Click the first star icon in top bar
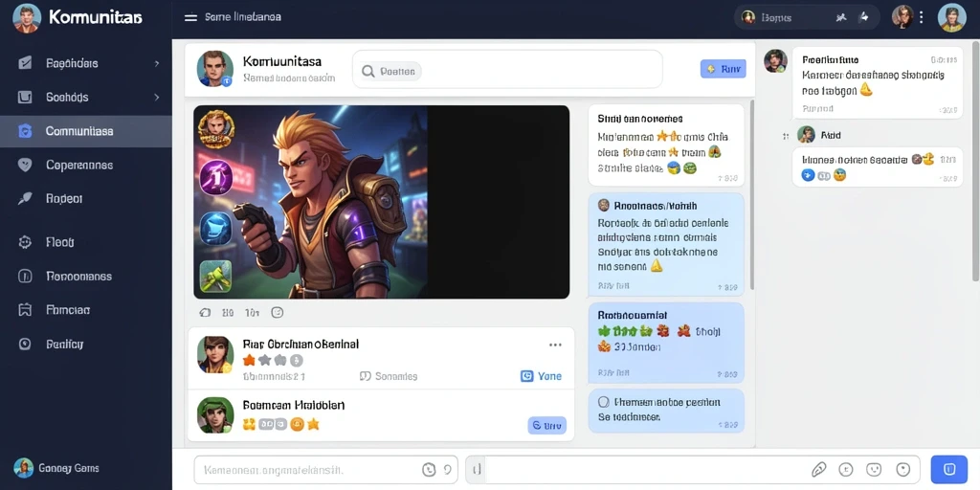Screen dimensions: 980x490 (841, 17)
